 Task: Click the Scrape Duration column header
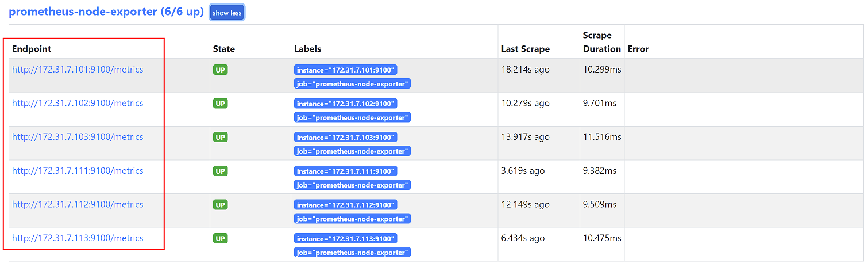click(601, 42)
